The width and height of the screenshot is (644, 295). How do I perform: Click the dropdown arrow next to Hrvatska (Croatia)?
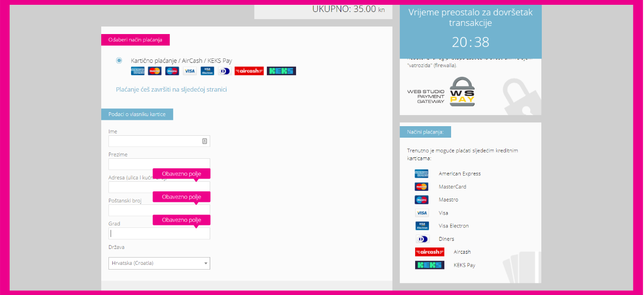206,263
